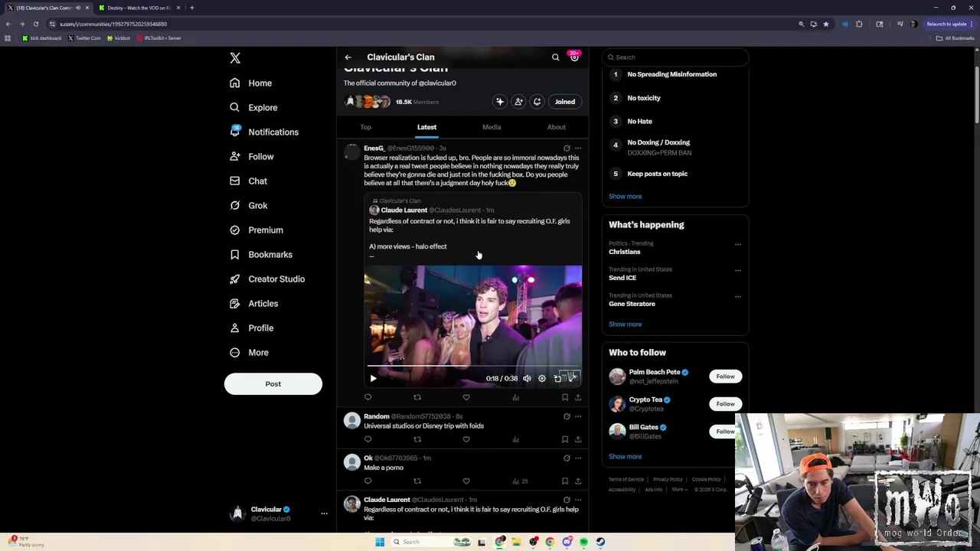
Task: Open community icon with 20+ badge
Action: (x=574, y=57)
